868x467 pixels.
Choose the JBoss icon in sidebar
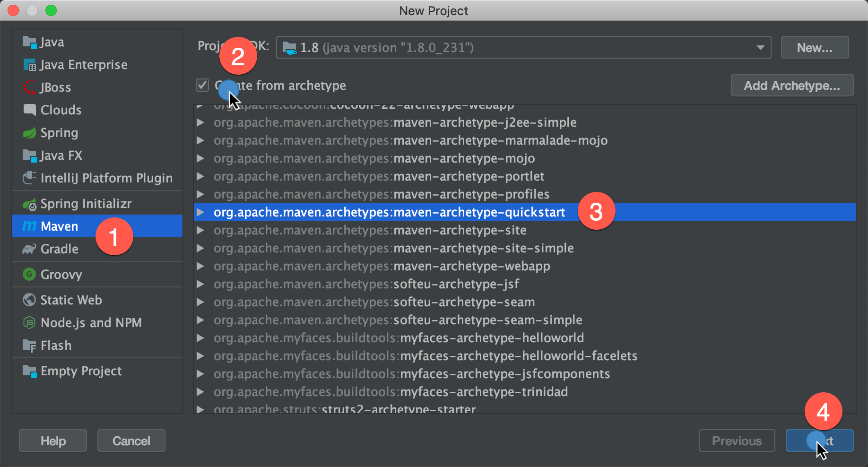pos(29,87)
